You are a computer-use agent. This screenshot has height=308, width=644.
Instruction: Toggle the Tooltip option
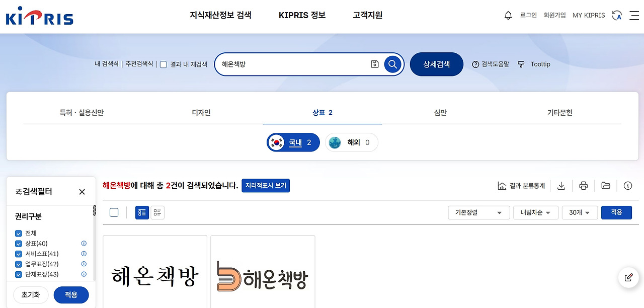(x=534, y=64)
